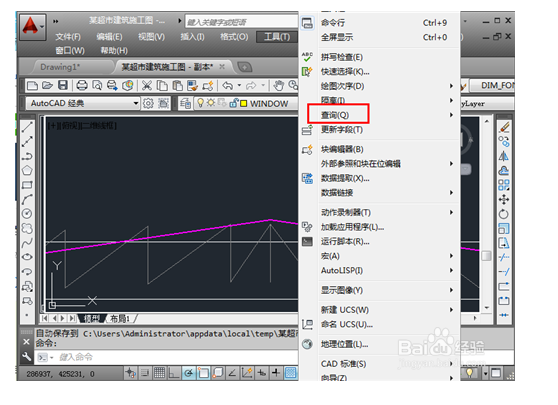Click the Match Properties icon
Screen dimensions: 558x405
click(193, 85)
